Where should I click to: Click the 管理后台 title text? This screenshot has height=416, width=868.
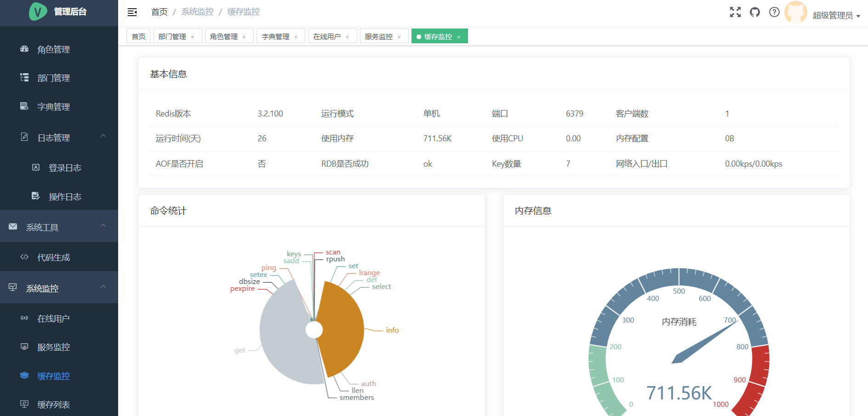70,12
